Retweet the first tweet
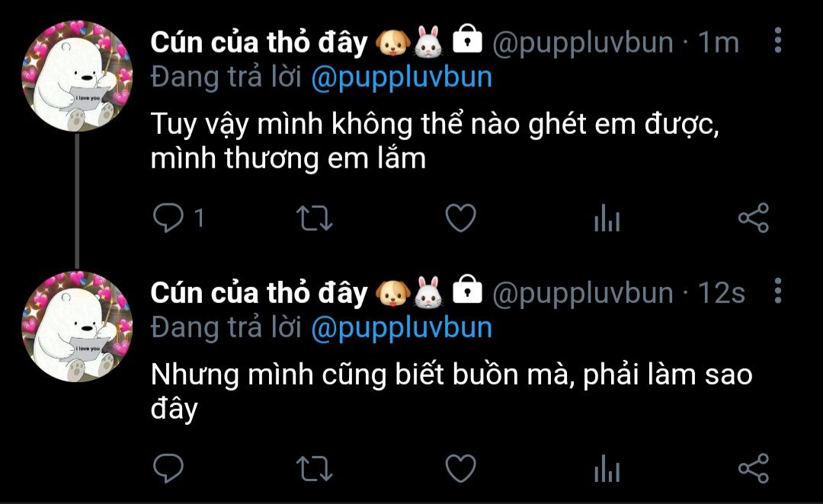The height and width of the screenshot is (504, 823). click(x=314, y=219)
